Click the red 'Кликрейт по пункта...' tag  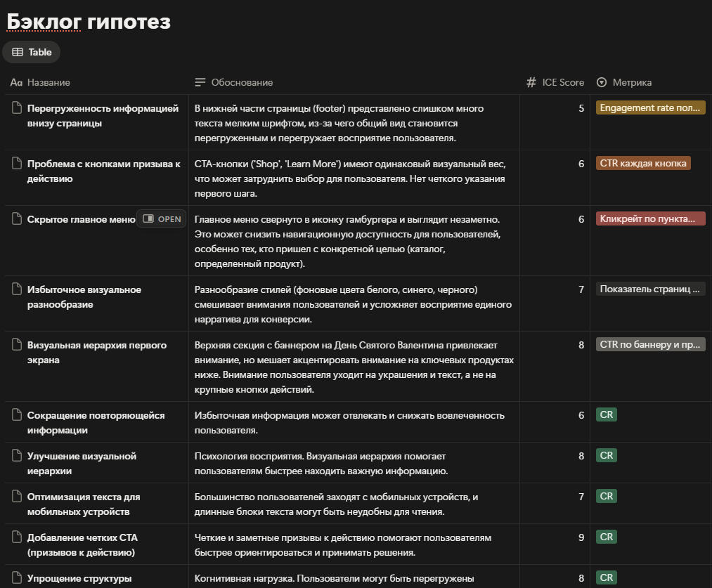(650, 218)
